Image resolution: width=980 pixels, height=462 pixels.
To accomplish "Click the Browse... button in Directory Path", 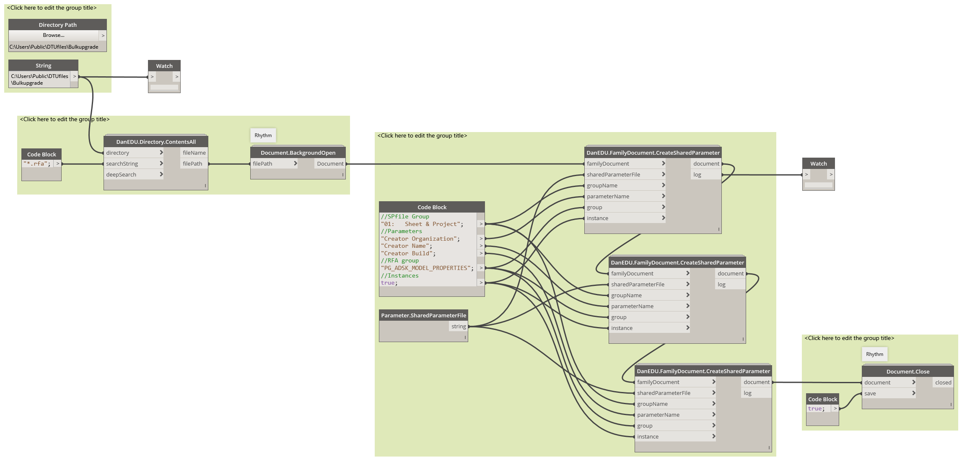I will (x=54, y=35).
